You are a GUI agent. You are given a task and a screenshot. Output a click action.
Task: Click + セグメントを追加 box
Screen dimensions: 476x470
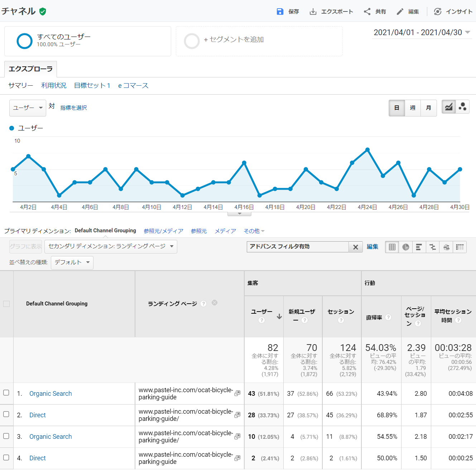[259, 41]
